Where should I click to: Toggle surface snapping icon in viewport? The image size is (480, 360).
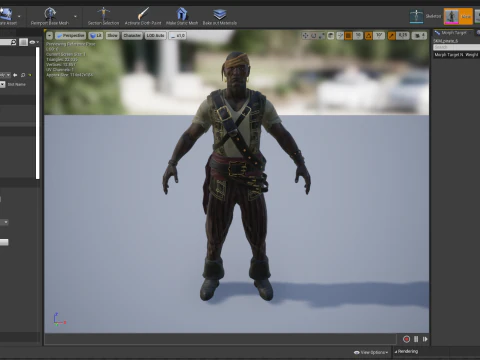340,35
